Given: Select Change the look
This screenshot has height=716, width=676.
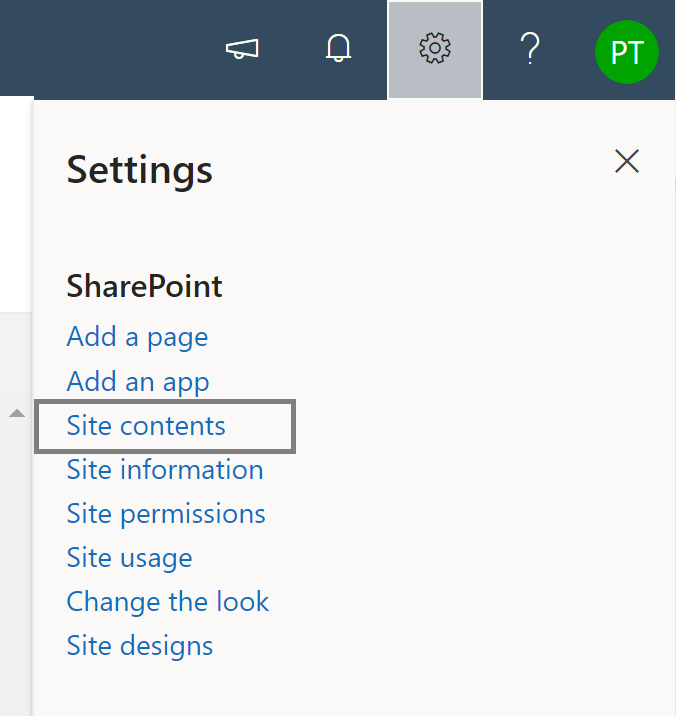Looking at the screenshot, I should (x=168, y=601).
